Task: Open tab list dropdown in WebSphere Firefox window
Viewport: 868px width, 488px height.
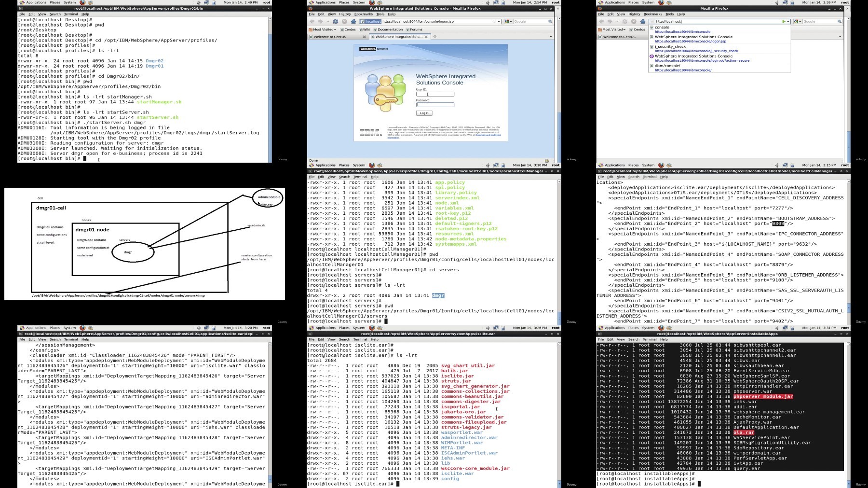Action: [x=551, y=37]
